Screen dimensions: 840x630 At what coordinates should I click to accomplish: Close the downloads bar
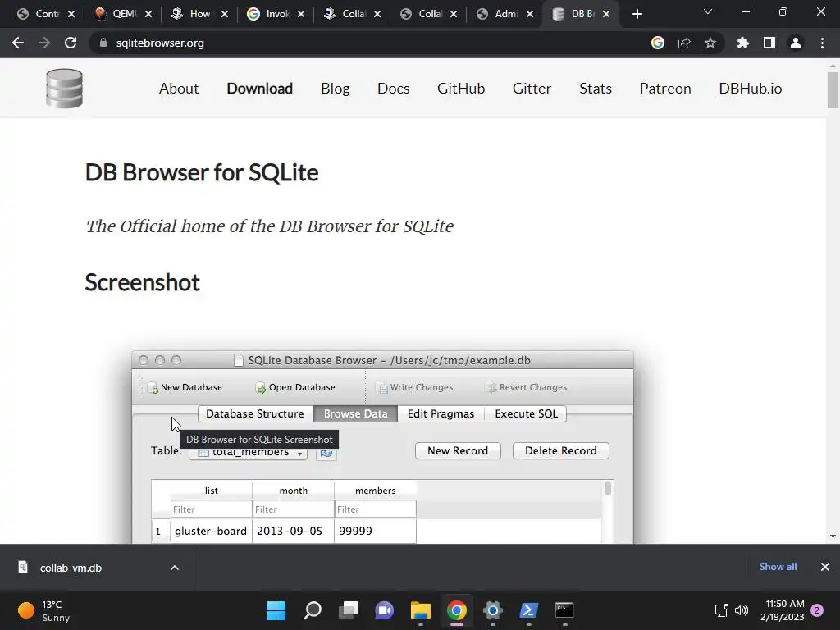(825, 567)
